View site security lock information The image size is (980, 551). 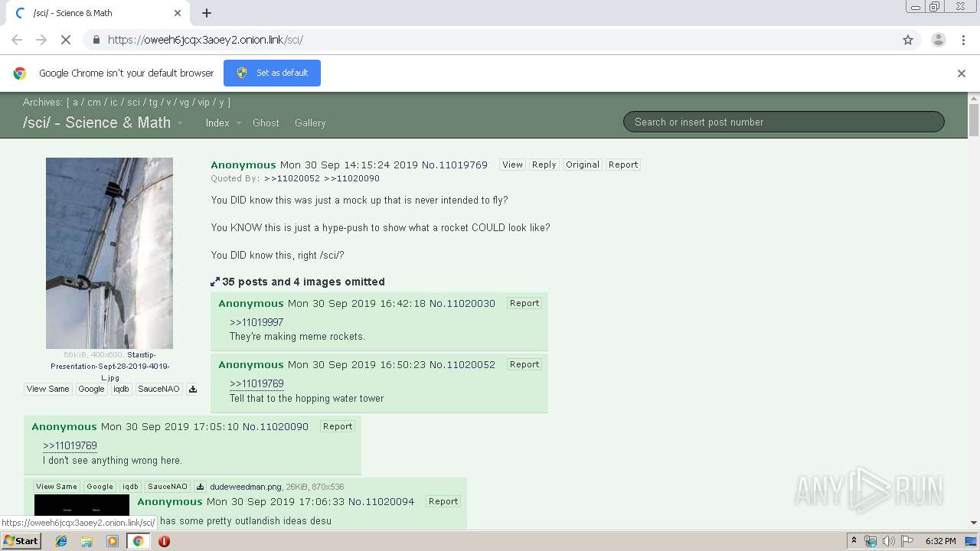(96, 40)
